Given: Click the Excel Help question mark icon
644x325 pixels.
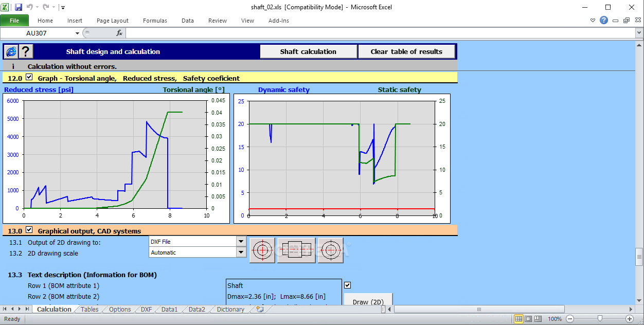Looking at the screenshot, I should [x=604, y=21].
